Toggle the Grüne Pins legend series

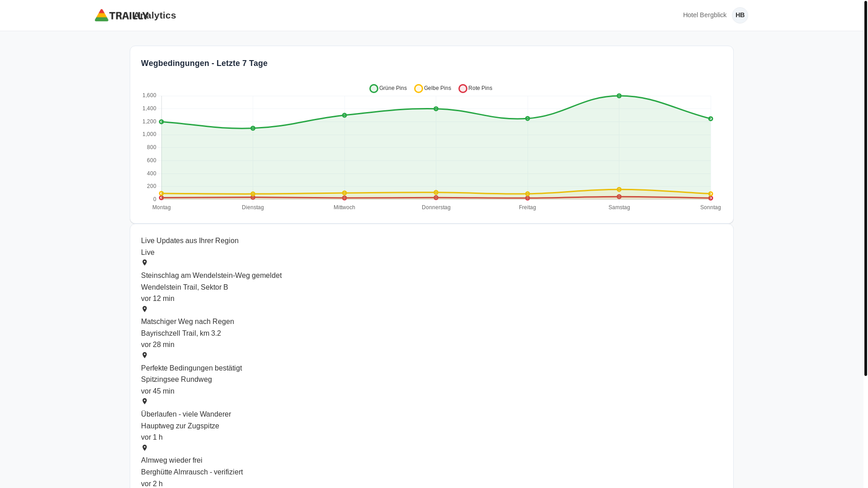(x=388, y=88)
